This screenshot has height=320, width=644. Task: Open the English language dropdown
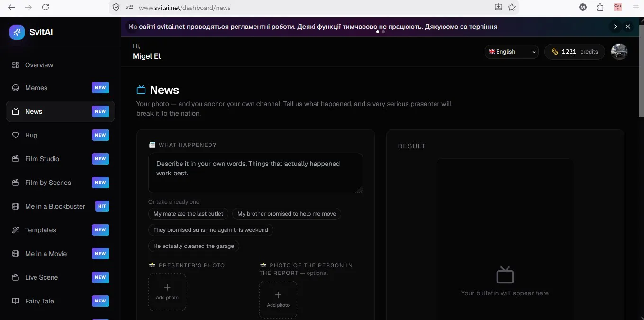(512, 52)
